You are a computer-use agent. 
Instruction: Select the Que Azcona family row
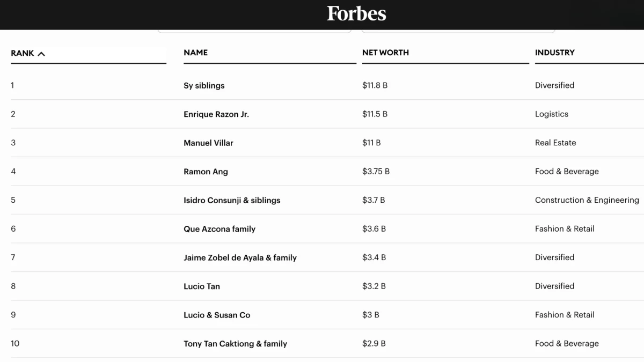pyautogui.click(x=219, y=229)
